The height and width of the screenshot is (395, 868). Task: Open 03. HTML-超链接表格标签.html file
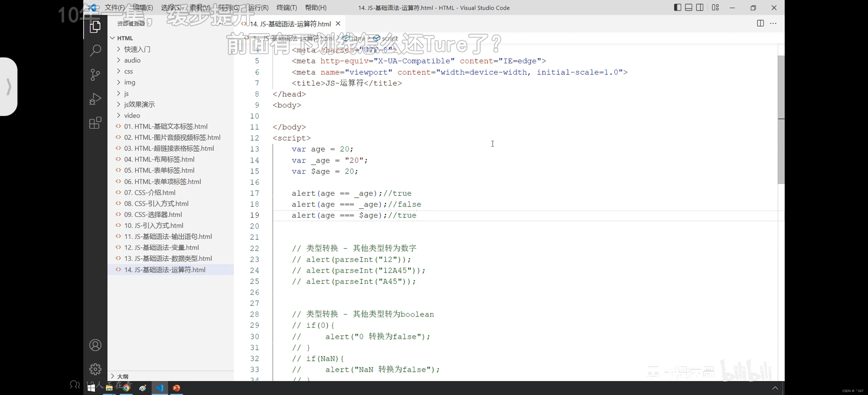(171, 148)
